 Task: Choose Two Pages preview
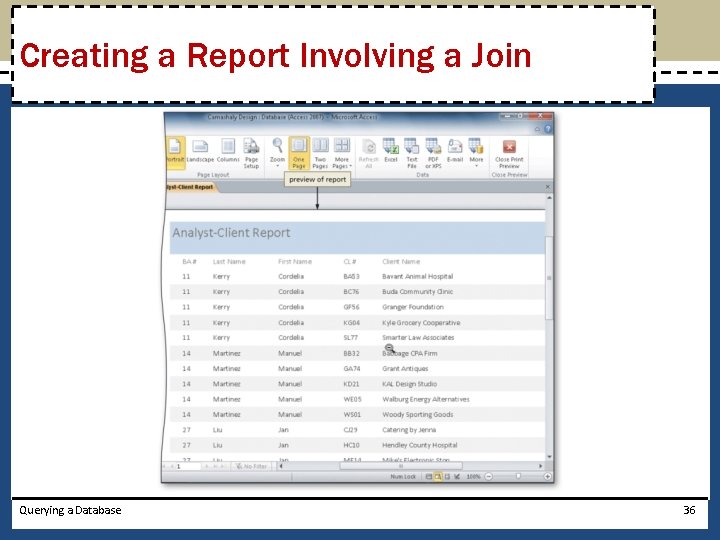(320, 153)
